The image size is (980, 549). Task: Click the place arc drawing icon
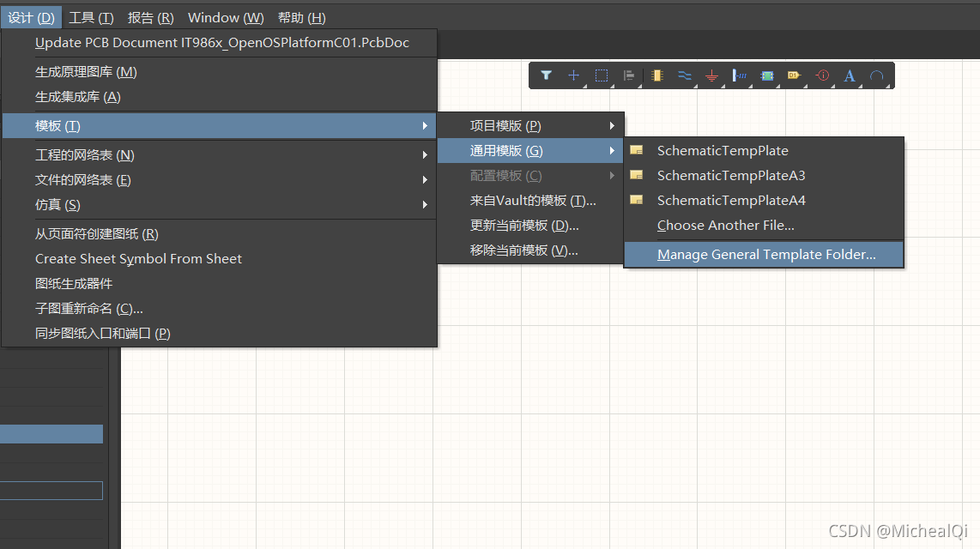coord(876,75)
